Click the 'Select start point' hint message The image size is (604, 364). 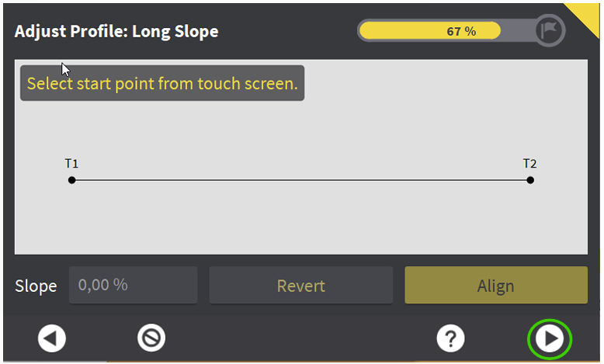click(x=162, y=84)
